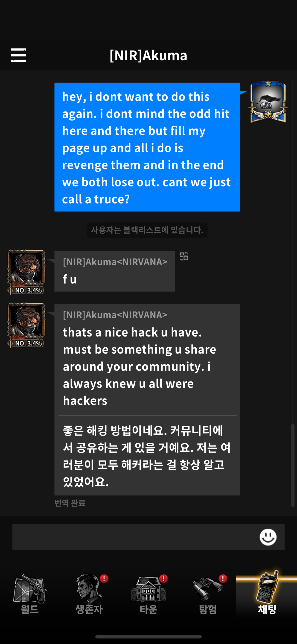Image resolution: width=297 pixels, height=644 pixels.
Task: Open the emoji smiley picker
Action: [x=268, y=537]
